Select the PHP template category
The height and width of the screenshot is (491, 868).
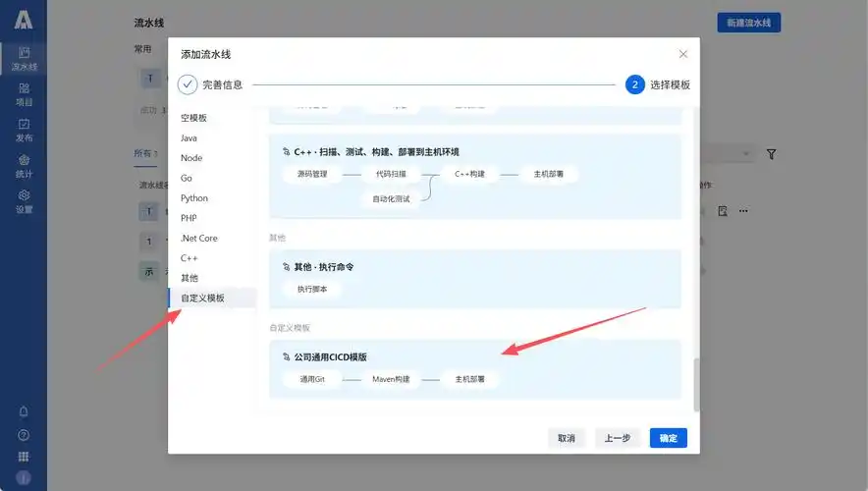(189, 218)
